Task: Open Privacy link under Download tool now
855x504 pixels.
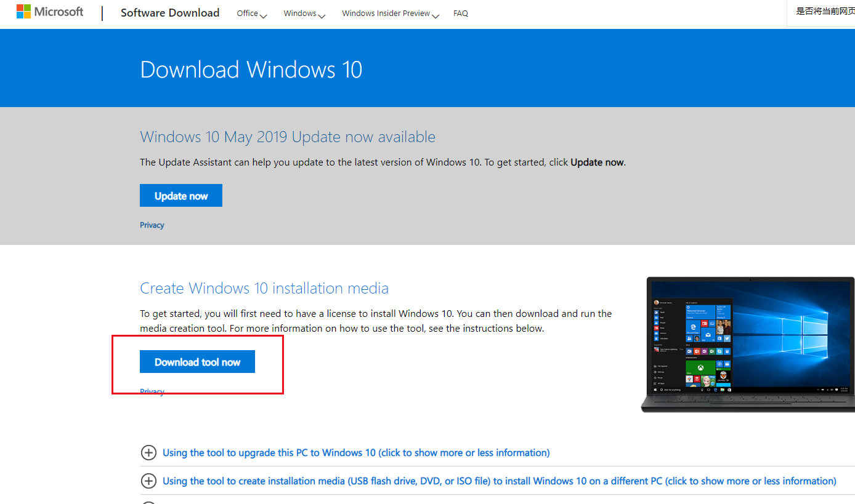Action: coord(152,391)
